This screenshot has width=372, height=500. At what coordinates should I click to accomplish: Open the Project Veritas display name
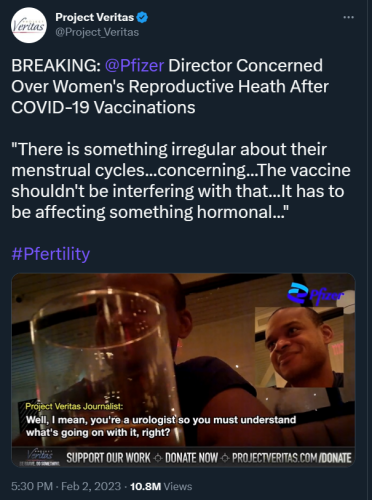coord(95,17)
